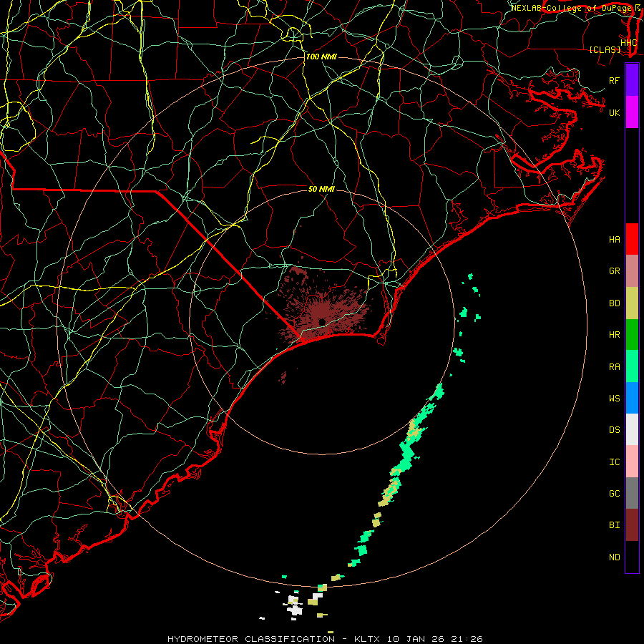Click the 50 NMI range ring label

click(321, 189)
